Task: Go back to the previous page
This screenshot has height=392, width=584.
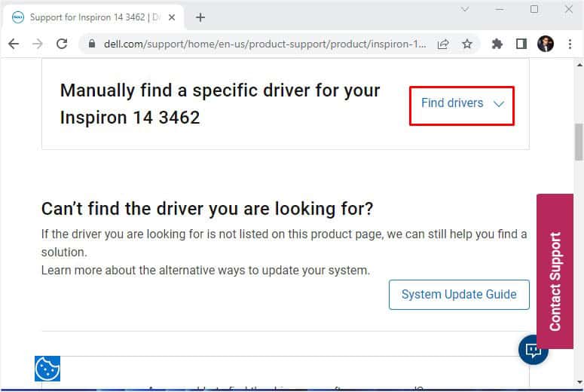Action: [14, 44]
